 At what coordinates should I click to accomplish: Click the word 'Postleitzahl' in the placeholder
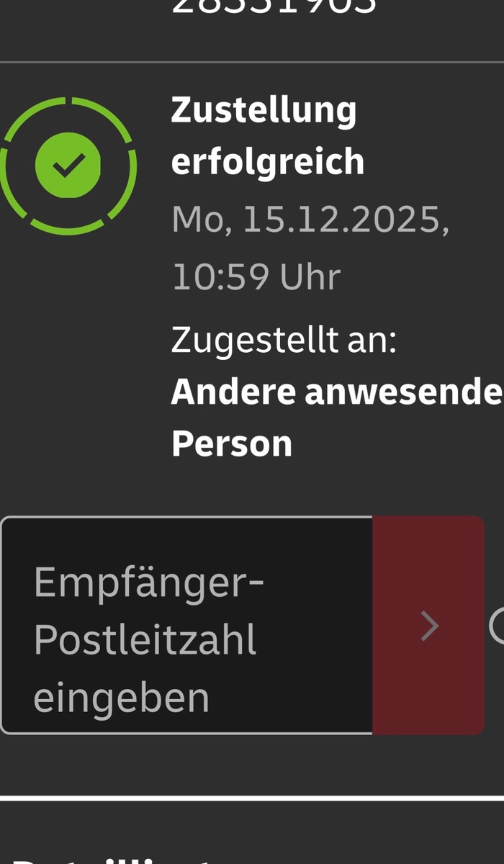(x=145, y=639)
